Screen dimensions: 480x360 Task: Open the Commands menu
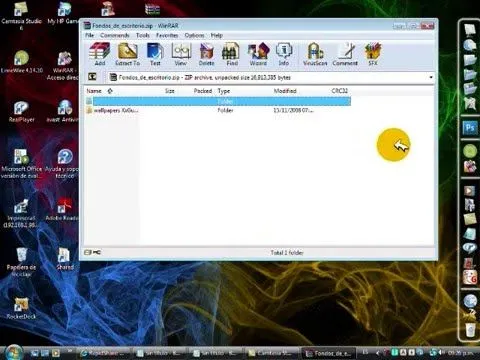[115, 35]
